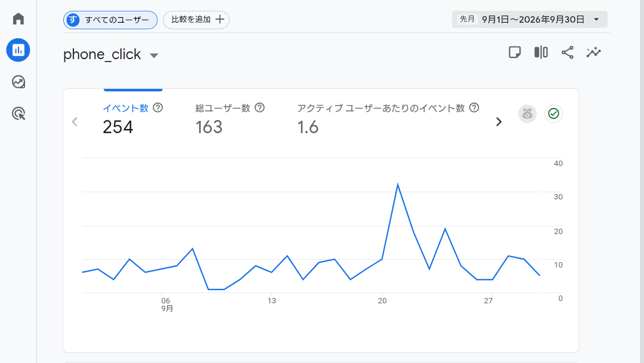The image size is (644, 363).
Task: Open the Advertising target-cursor icon
Action: tap(18, 113)
